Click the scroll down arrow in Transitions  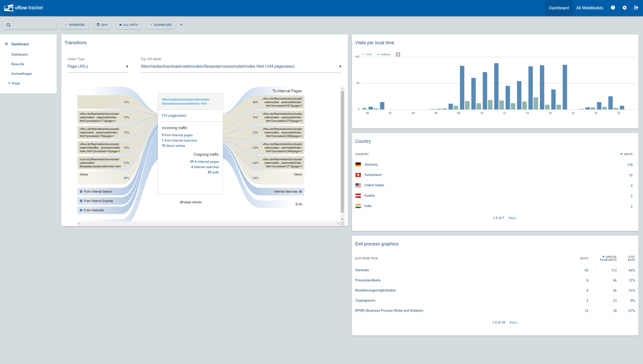[342, 219]
